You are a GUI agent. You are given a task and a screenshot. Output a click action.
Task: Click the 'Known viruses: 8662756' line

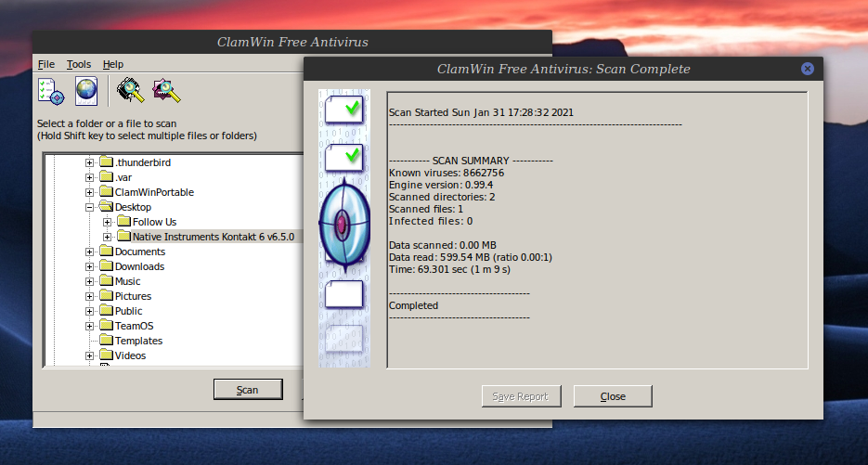pos(447,173)
